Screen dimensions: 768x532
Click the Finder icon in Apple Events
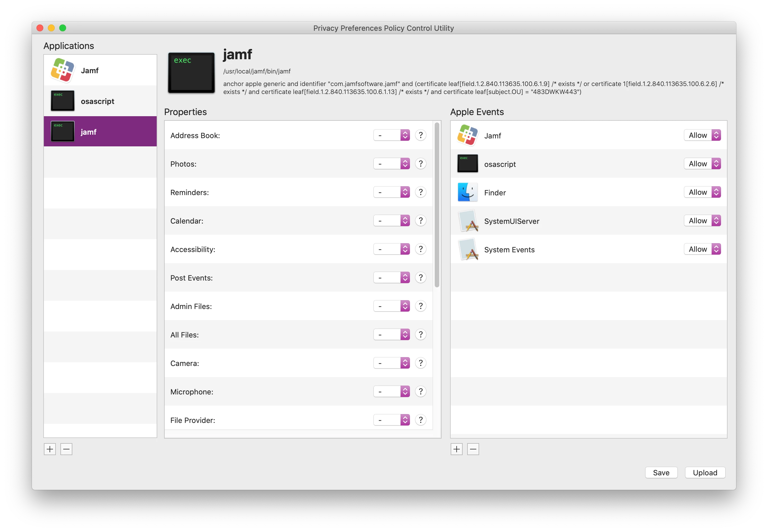coord(467,192)
